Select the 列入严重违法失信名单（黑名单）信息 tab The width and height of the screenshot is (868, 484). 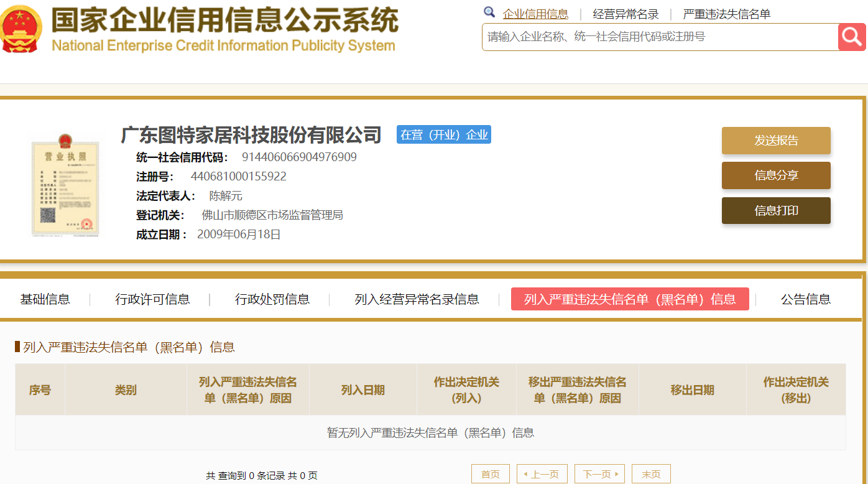point(630,299)
